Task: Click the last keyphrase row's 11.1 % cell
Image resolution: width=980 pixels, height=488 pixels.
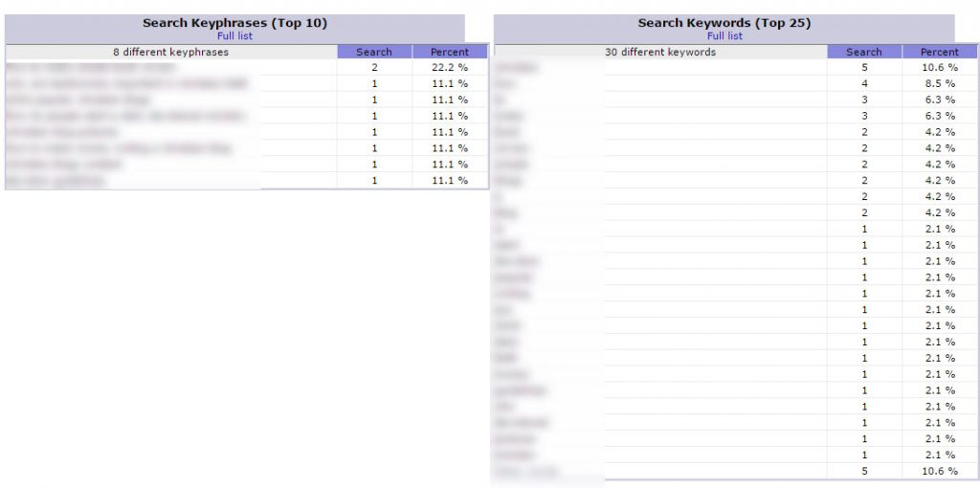Action: pyautogui.click(x=450, y=181)
